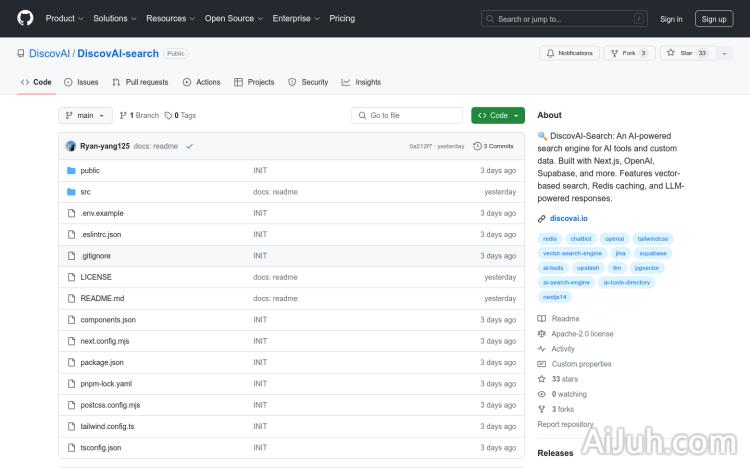Open the discovai.io website link
This screenshot has height=468, width=750.
coord(569,218)
